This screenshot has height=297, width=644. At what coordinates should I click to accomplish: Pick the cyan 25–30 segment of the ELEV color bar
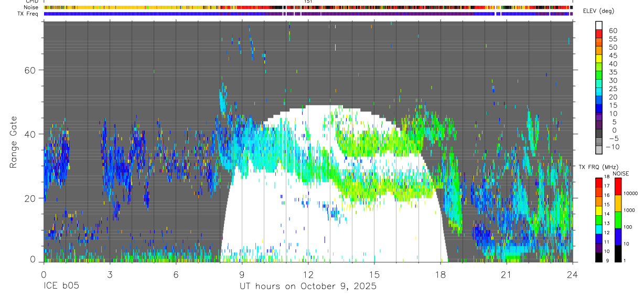(x=599, y=83)
